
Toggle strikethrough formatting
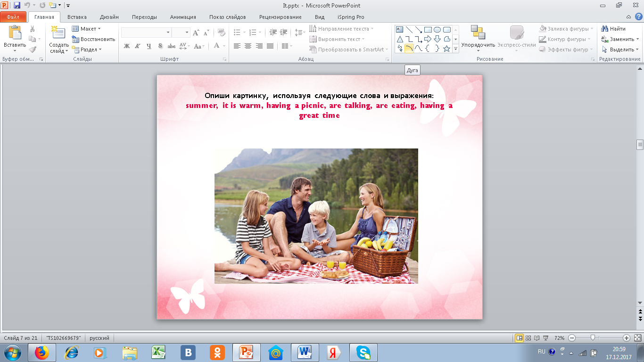click(172, 46)
